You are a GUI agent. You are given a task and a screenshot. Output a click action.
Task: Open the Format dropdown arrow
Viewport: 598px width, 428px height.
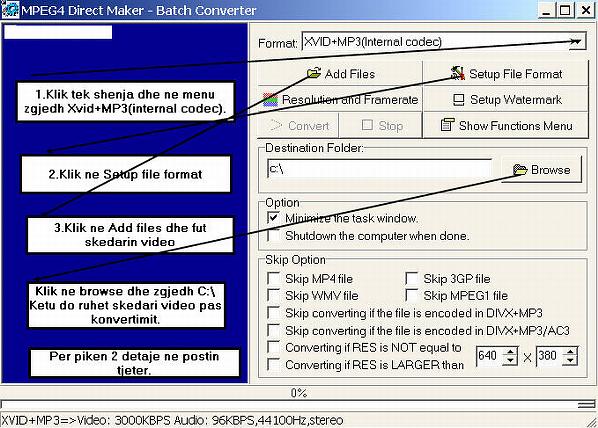coord(576,41)
